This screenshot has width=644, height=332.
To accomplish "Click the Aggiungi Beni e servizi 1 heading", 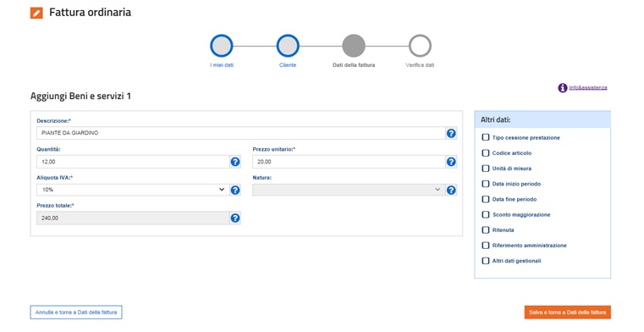I will click(80, 97).
